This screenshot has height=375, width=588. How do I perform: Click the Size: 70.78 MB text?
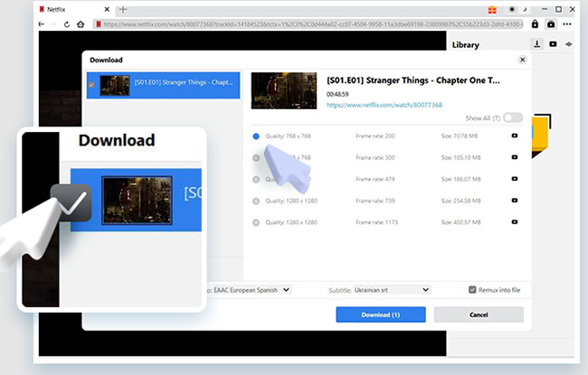pyautogui.click(x=460, y=136)
